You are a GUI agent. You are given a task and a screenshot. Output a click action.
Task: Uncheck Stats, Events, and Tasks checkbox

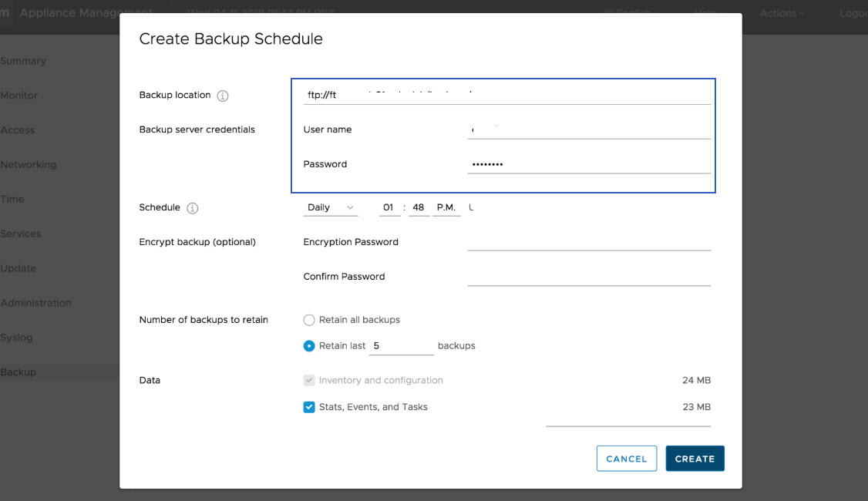tap(309, 407)
